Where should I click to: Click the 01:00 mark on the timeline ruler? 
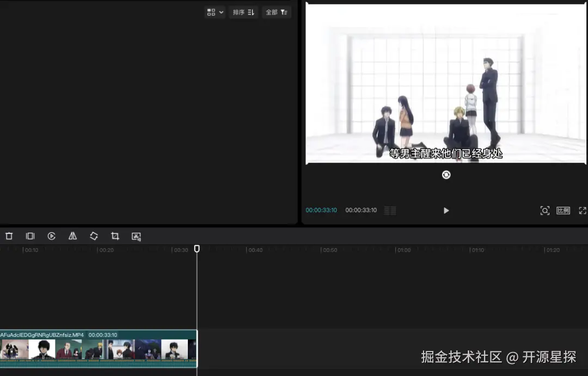(404, 250)
